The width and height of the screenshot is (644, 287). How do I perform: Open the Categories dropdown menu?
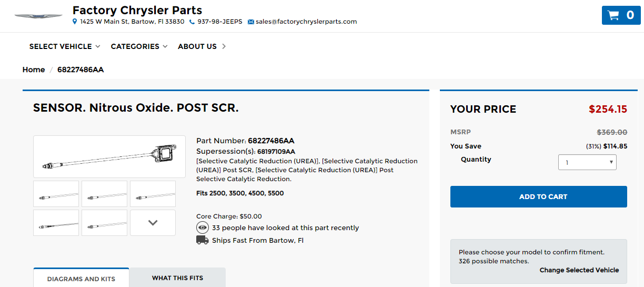pyautogui.click(x=139, y=46)
